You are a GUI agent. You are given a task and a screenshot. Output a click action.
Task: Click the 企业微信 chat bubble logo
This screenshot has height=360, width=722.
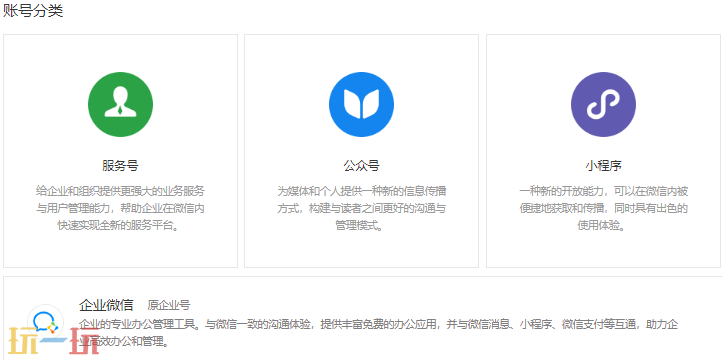45,322
